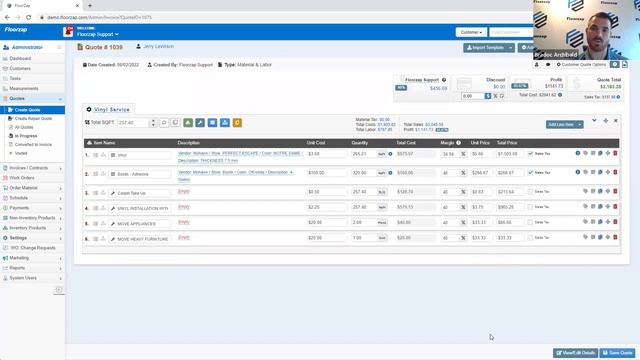Collapse the Vinyl Service section chevron
Image resolution: width=640 pixels, height=360 pixels.
594,120
